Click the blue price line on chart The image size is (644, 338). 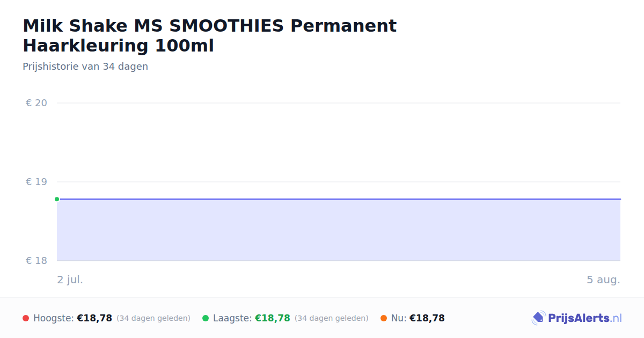tap(339, 199)
